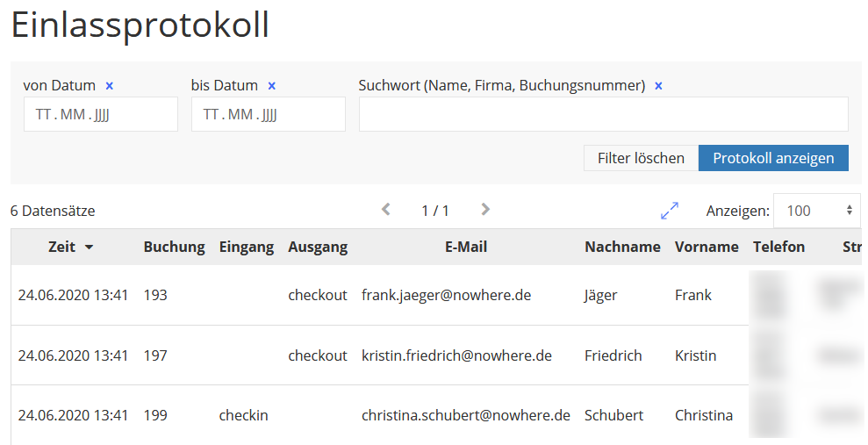Image resolution: width=868 pixels, height=445 pixels.
Task: Click the bis Datum date field
Action: tap(269, 115)
